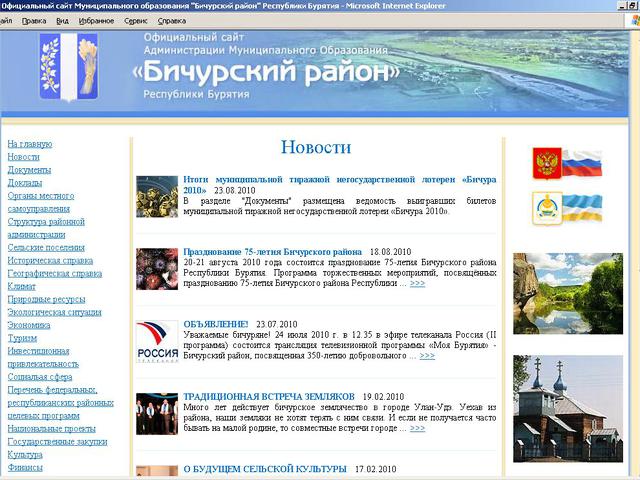Click the river landscape photo
Screen dimensions: 640x480
pos(568,293)
